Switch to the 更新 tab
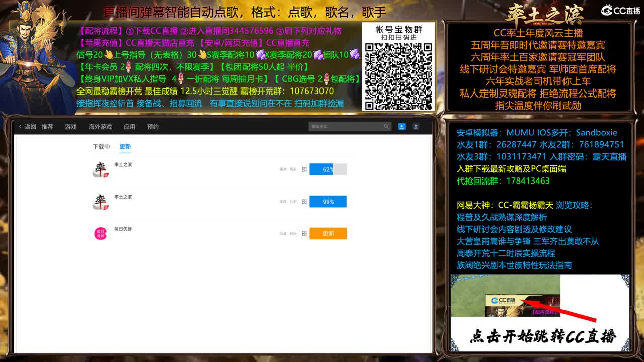 125,147
